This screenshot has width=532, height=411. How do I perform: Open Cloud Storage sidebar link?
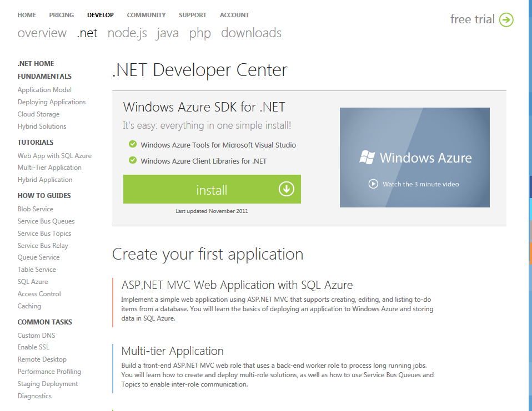(38, 114)
